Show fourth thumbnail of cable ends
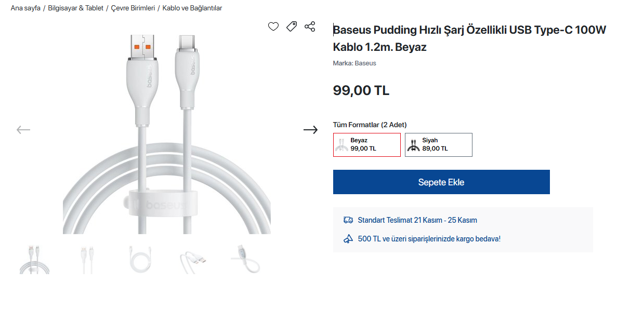Image resolution: width=644 pixels, height=311 pixels. pyautogui.click(x=193, y=260)
